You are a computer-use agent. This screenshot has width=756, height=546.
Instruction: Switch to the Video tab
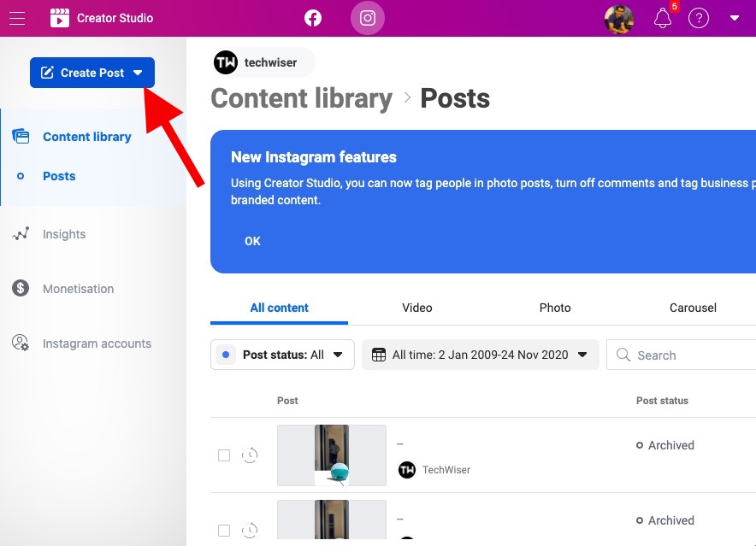click(417, 308)
